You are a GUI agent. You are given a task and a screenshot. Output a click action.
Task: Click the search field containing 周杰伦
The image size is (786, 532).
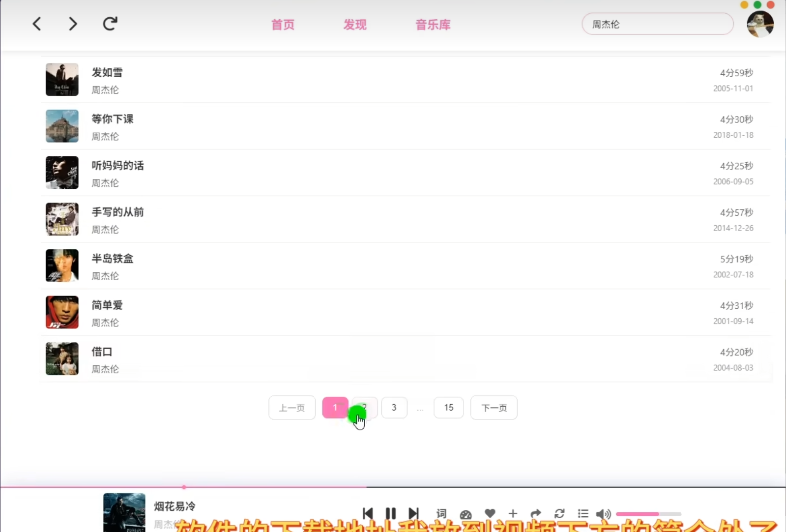pos(657,24)
